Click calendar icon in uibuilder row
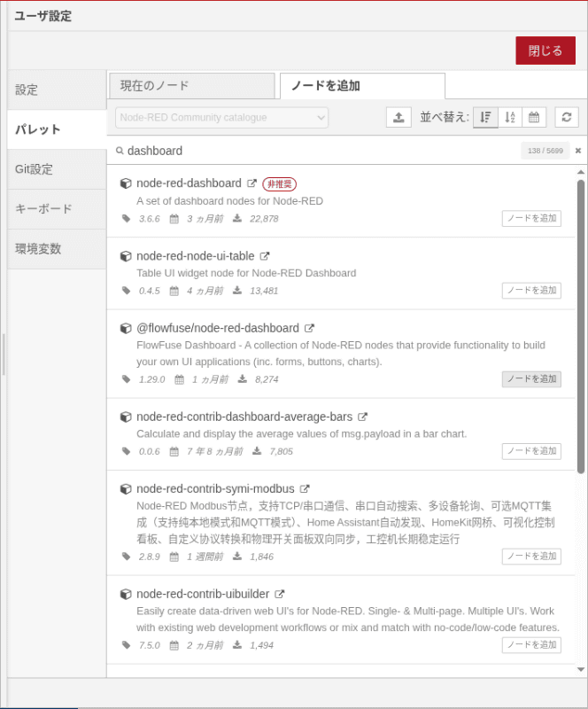 click(174, 645)
